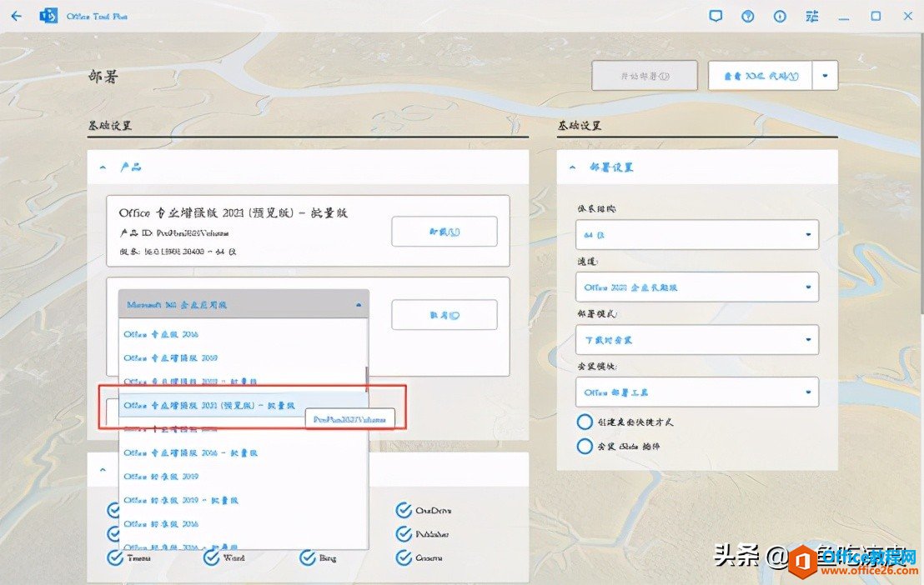Open the deployment mode dropdown
The image size is (924, 585).
(x=697, y=340)
